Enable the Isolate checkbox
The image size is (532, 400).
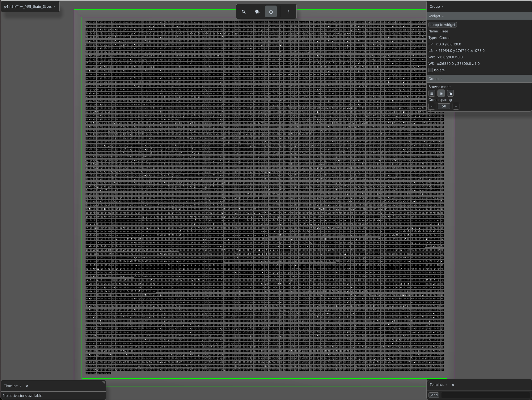(x=431, y=70)
